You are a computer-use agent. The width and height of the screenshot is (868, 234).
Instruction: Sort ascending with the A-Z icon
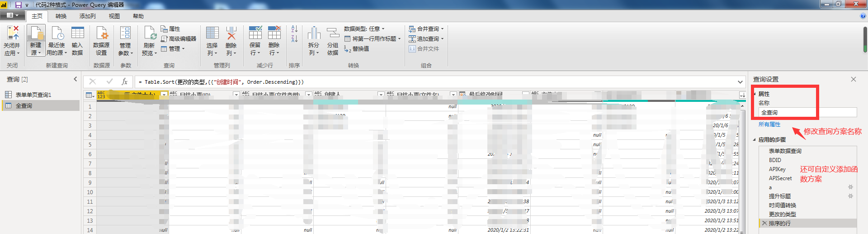click(x=294, y=29)
